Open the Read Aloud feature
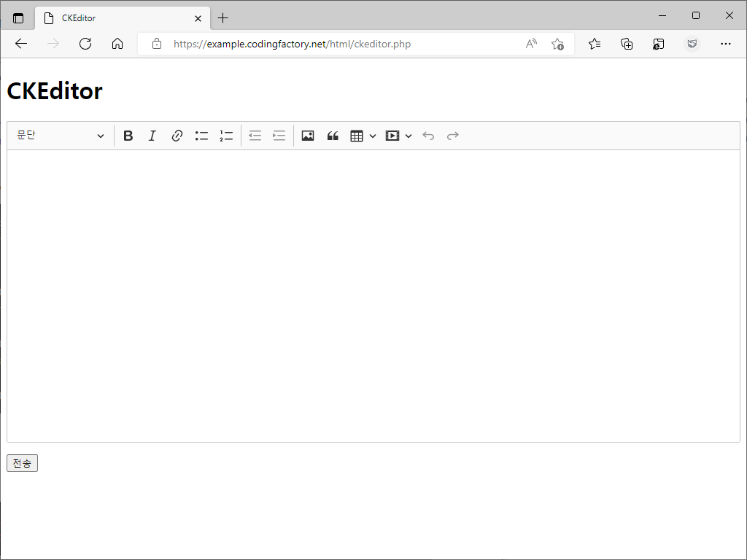The width and height of the screenshot is (747, 560). pyautogui.click(x=531, y=44)
